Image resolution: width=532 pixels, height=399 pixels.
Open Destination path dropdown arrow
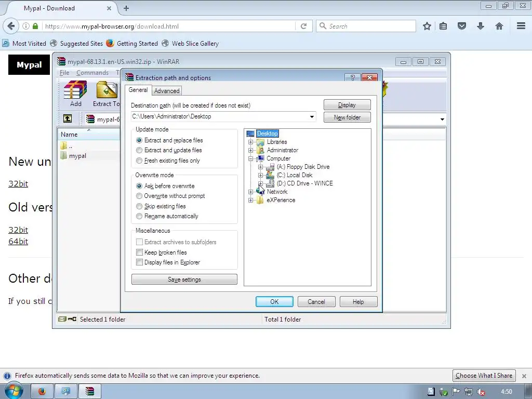click(312, 117)
